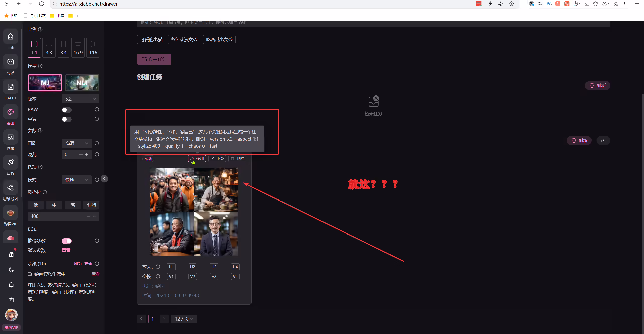The height and width of the screenshot is (334, 644).
Task: Click the download icon beside 刷新
Action: click(603, 140)
